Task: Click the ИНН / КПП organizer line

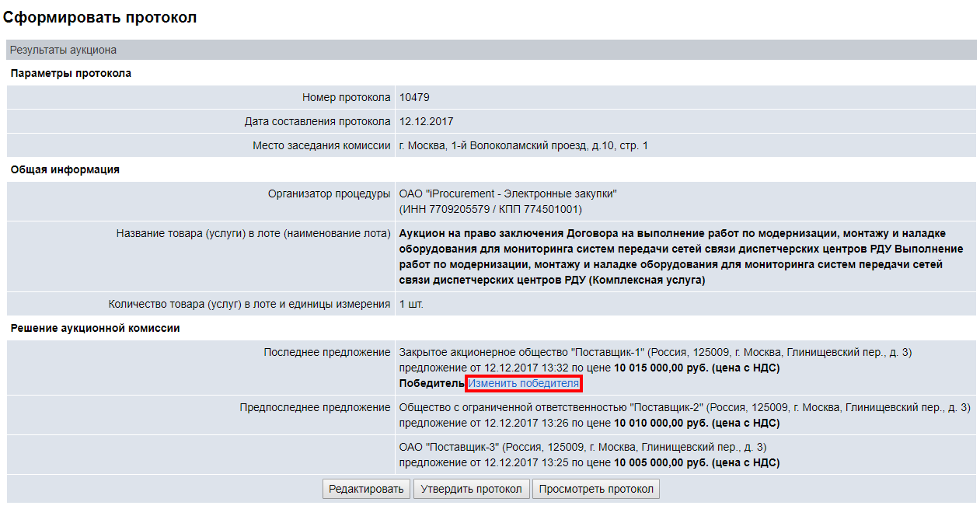Action: point(490,209)
